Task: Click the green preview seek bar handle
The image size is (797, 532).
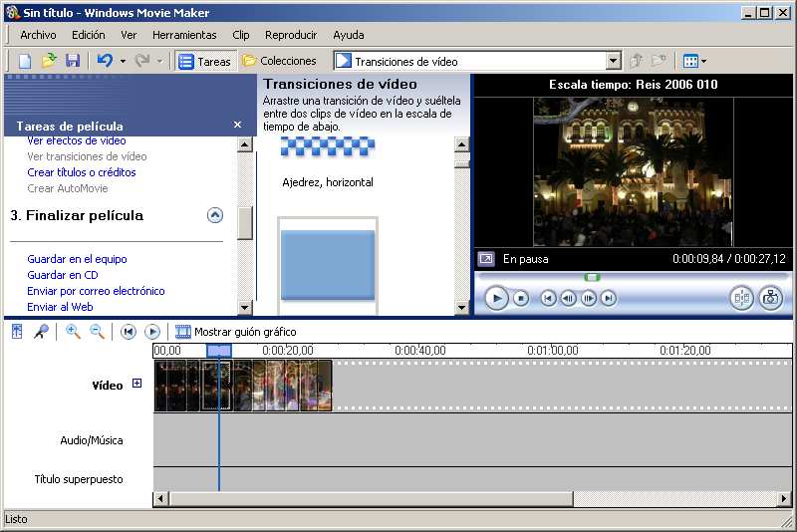Action: point(592,277)
